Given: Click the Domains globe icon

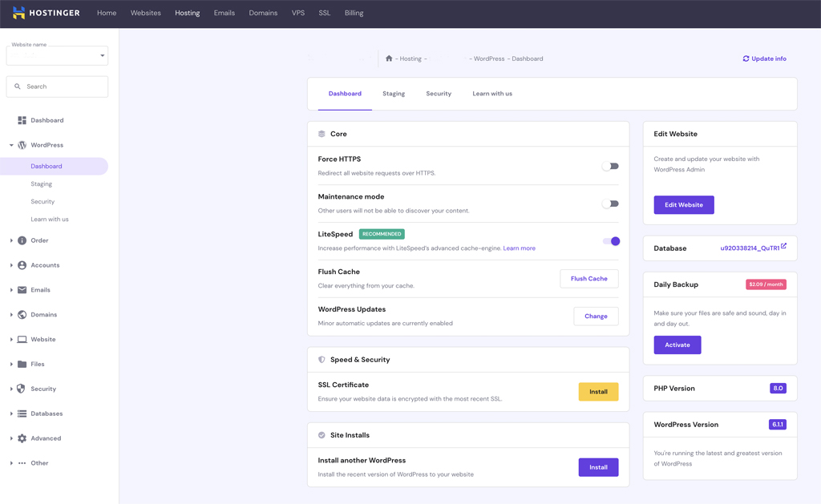Looking at the screenshot, I should point(22,315).
